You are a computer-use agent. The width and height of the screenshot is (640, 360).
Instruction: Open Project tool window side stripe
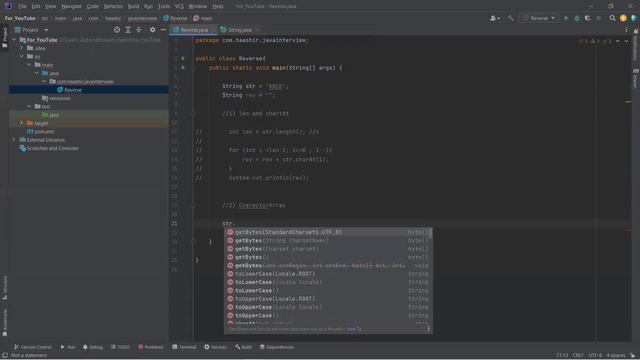pyautogui.click(x=5, y=37)
